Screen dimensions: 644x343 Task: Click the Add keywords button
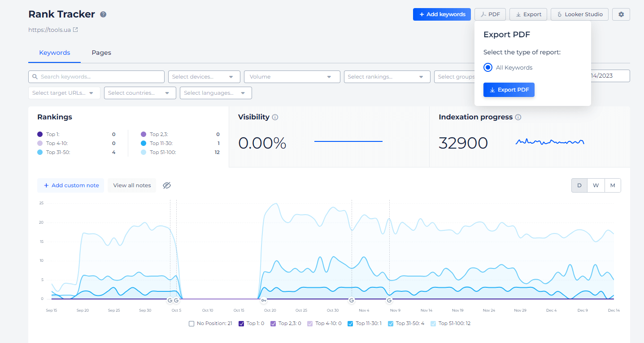[442, 14]
